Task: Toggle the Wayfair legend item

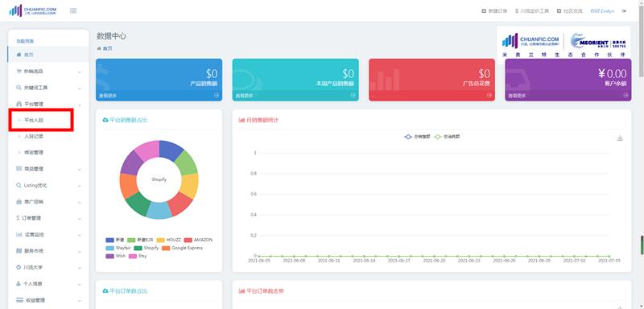Action: [118, 248]
